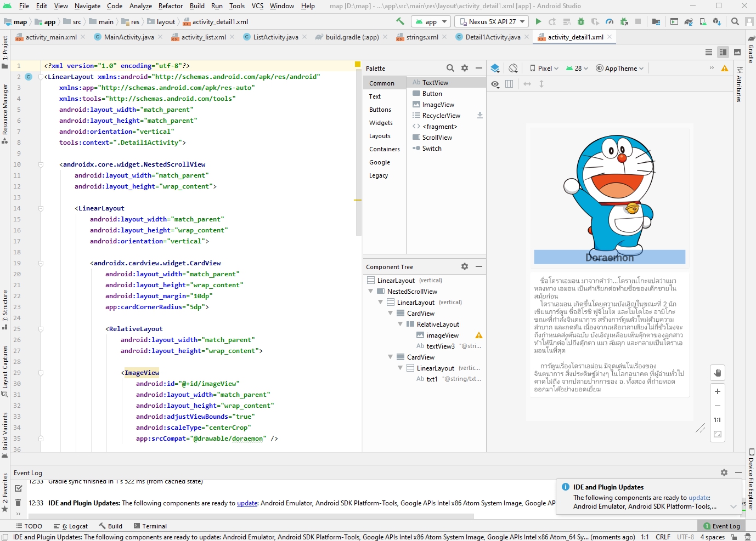Click the Make Project hammer icon
The height and width of the screenshot is (541, 756).
tap(400, 21)
